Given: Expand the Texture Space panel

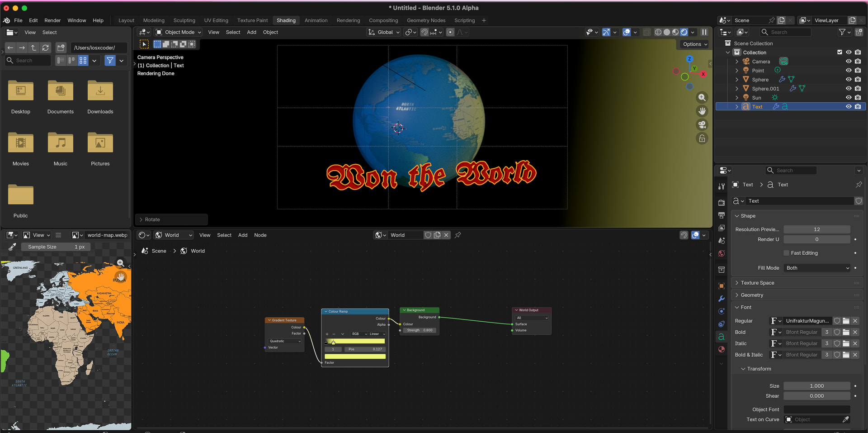Looking at the screenshot, I should click(757, 283).
